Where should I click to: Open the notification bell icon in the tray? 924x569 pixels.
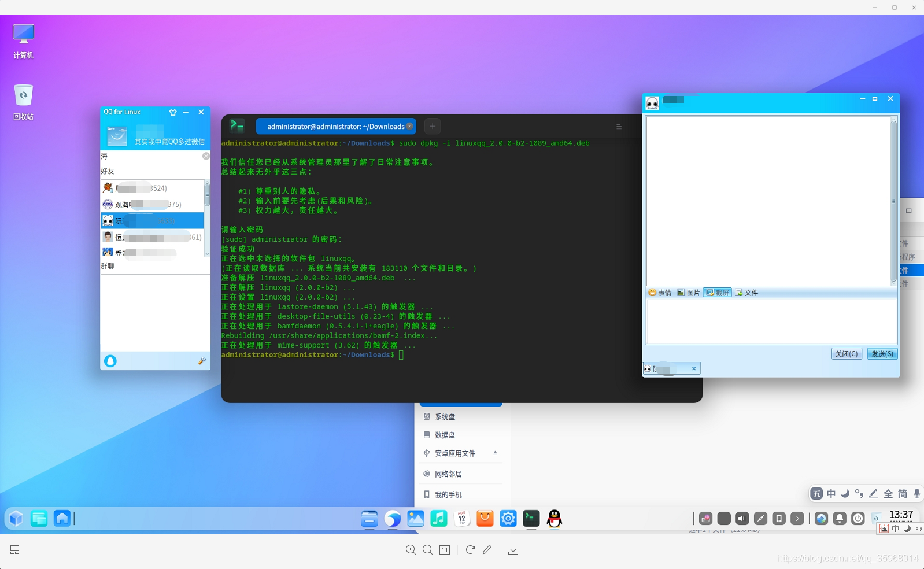pos(840,519)
